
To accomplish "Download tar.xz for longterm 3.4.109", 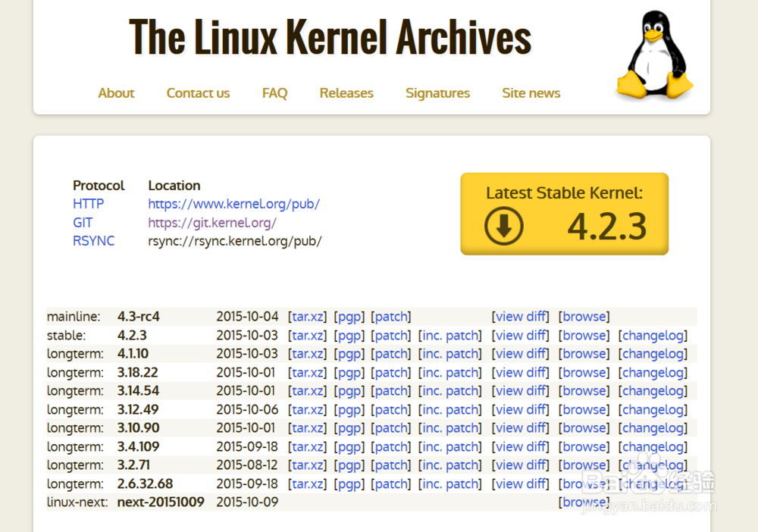I will point(308,447).
